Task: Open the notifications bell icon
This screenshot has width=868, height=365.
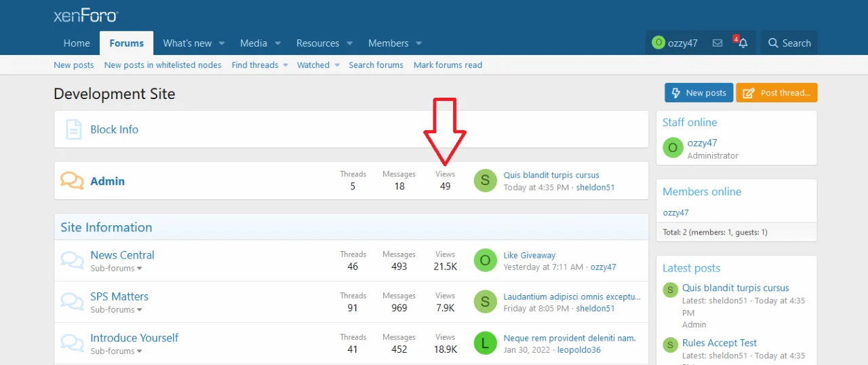Action: (x=743, y=43)
